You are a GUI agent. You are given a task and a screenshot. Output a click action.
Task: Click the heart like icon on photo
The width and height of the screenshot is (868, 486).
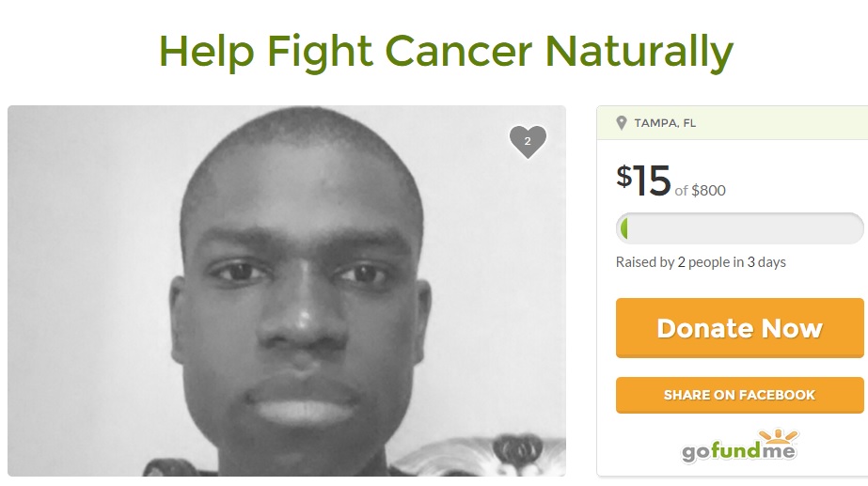click(528, 142)
